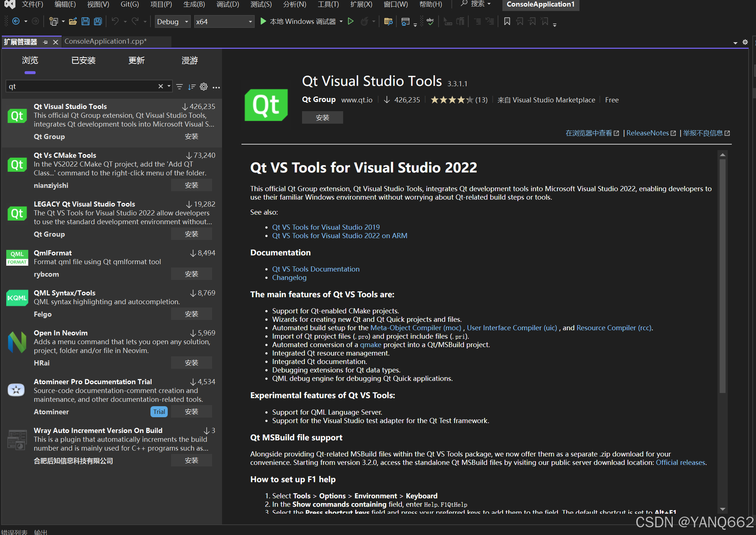756x535 pixels.
Task: Open the Git(G) menu
Action: point(130,4)
